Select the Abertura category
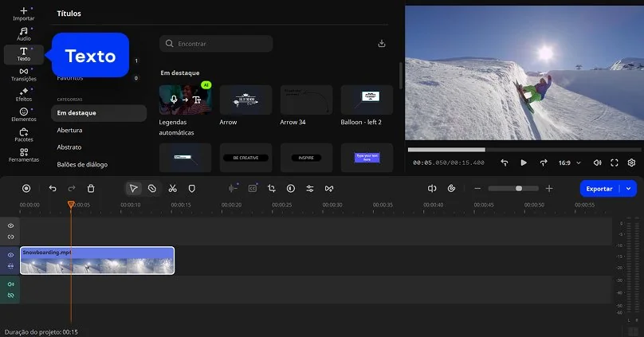The height and width of the screenshot is (337, 644). tap(70, 130)
